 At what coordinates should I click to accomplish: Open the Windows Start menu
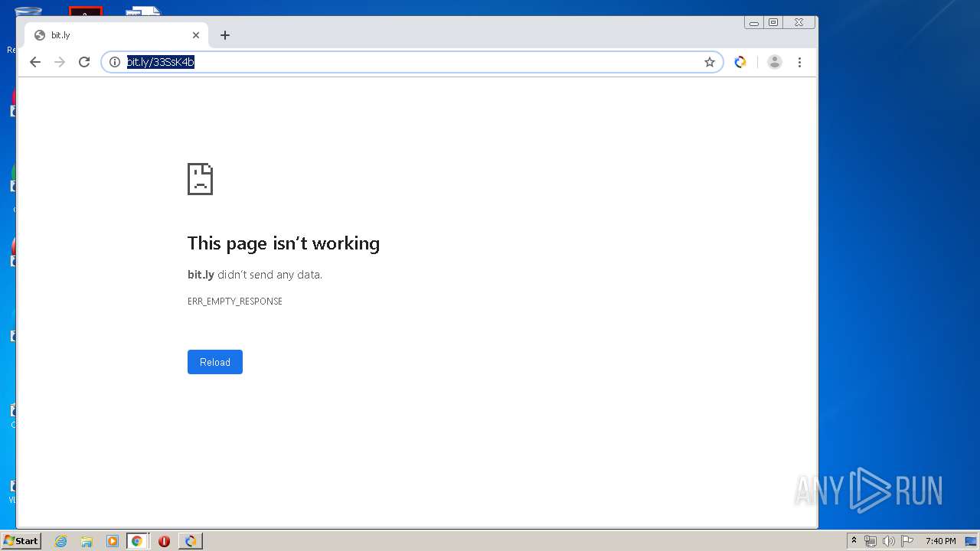pyautogui.click(x=21, y=541)
